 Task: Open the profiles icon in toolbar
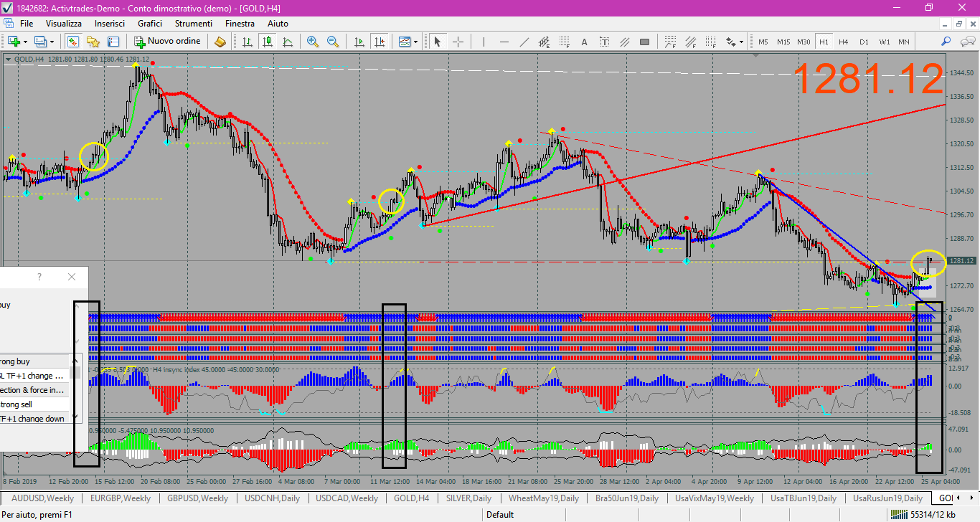[40, 42]
